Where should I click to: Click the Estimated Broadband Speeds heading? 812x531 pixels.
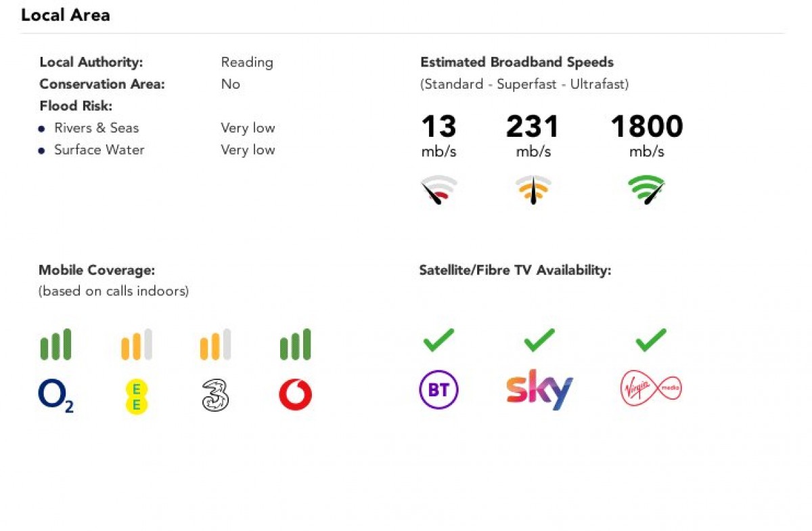(517, 62)
